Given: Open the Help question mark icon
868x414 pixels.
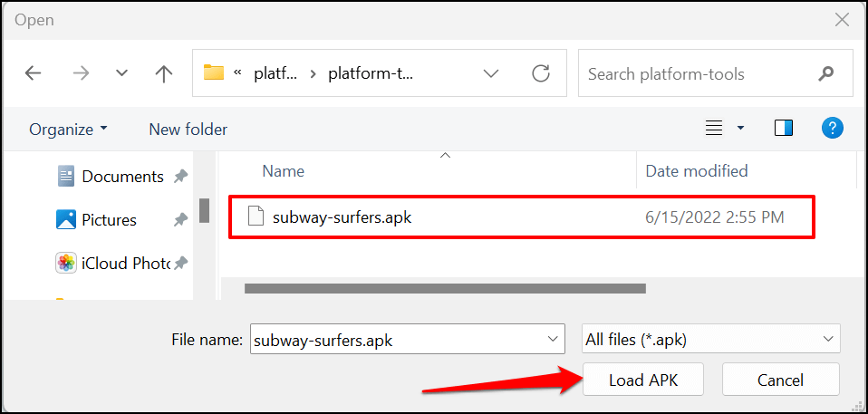Looking at the screenshot, I should [832, 129].
